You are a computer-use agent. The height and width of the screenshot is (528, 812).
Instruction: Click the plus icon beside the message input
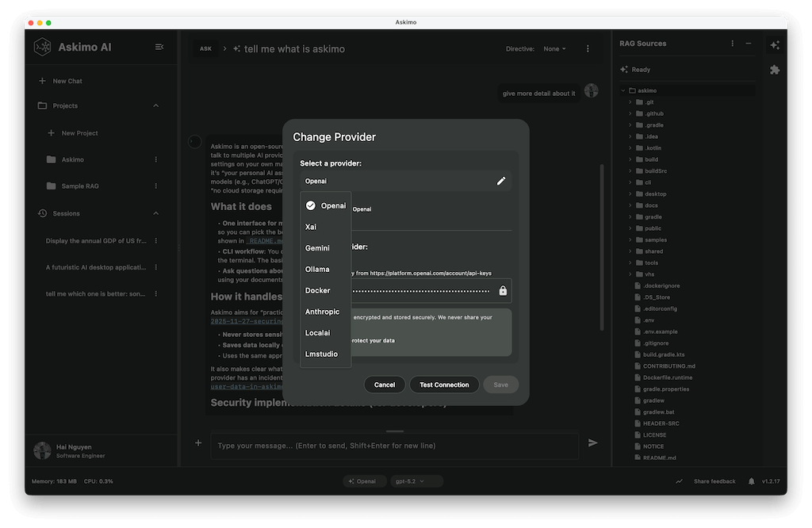pyautogui.click(x=197, y=445)
